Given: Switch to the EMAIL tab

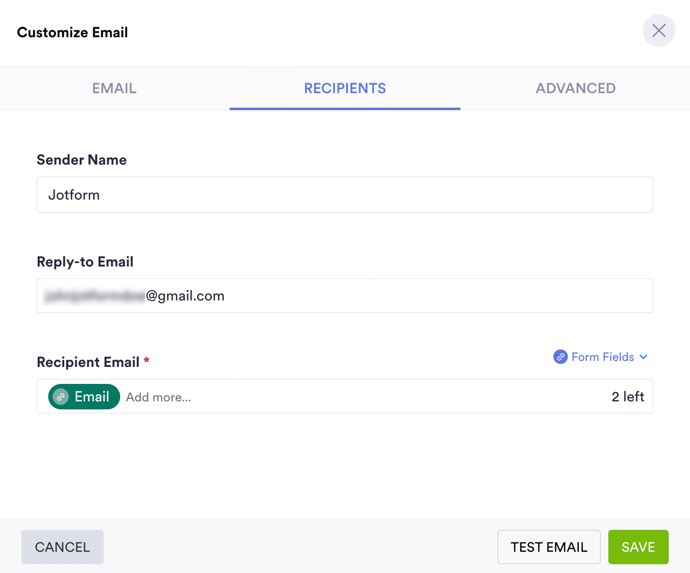Looking at the screenshot, I should pyautogui.click(x=114, y=88).
